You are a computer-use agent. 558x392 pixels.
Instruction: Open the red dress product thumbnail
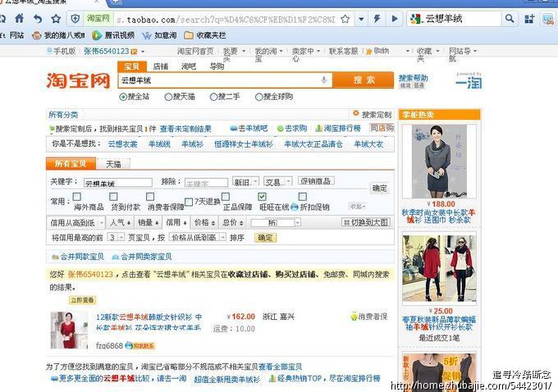[69, 330]
